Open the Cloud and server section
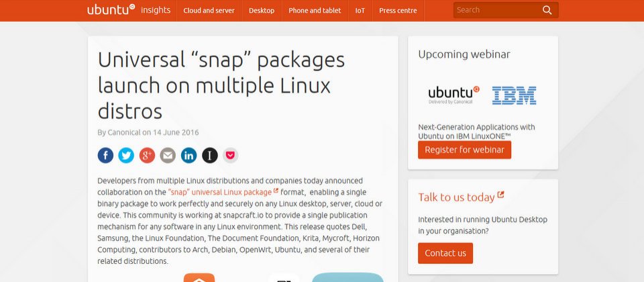644x282 pixels. click(x=209, y=11)
